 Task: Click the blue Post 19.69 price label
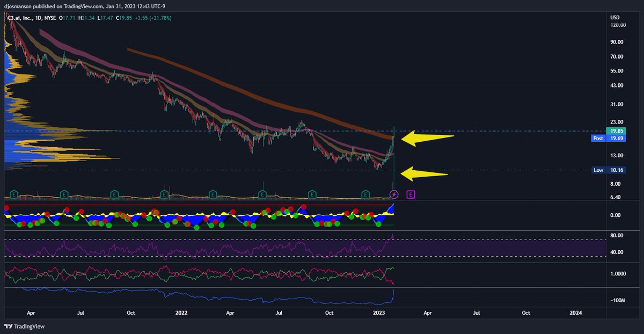(x=609, y=138)
